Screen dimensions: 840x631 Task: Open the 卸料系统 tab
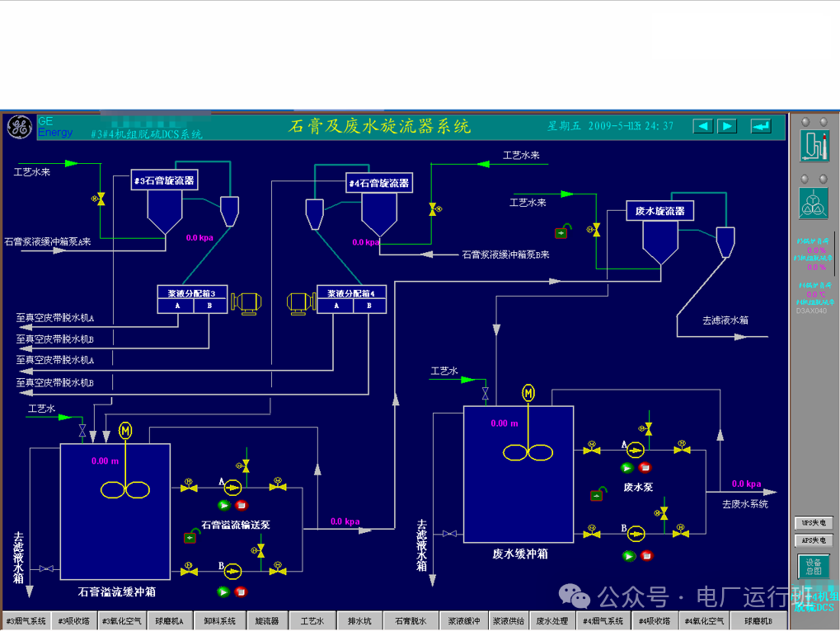point(219,621)
